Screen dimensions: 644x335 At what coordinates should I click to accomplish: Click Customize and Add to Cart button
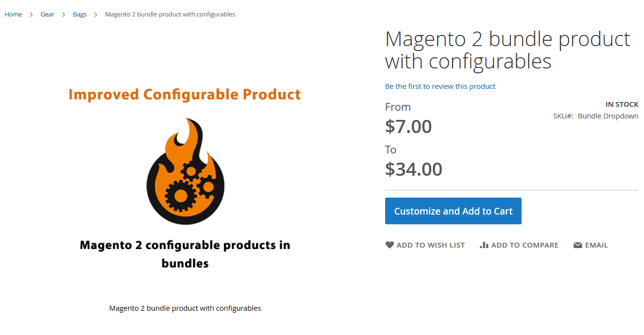tap(453, 211)
